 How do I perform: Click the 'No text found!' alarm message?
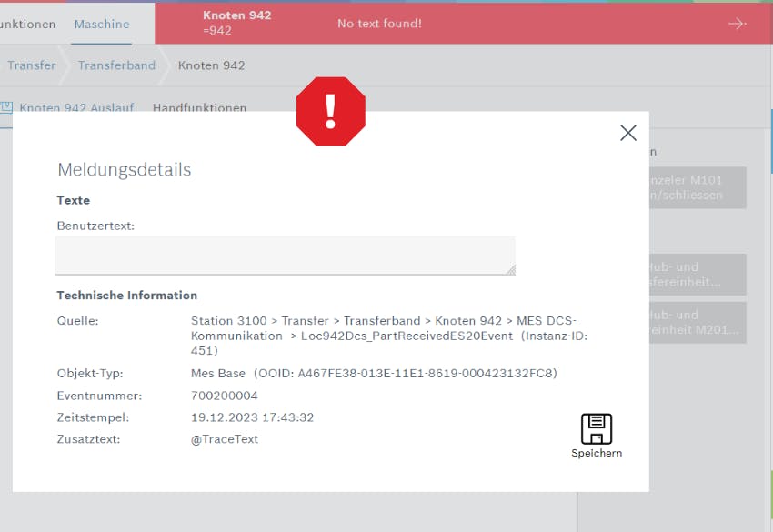click(x=379, y=24)
